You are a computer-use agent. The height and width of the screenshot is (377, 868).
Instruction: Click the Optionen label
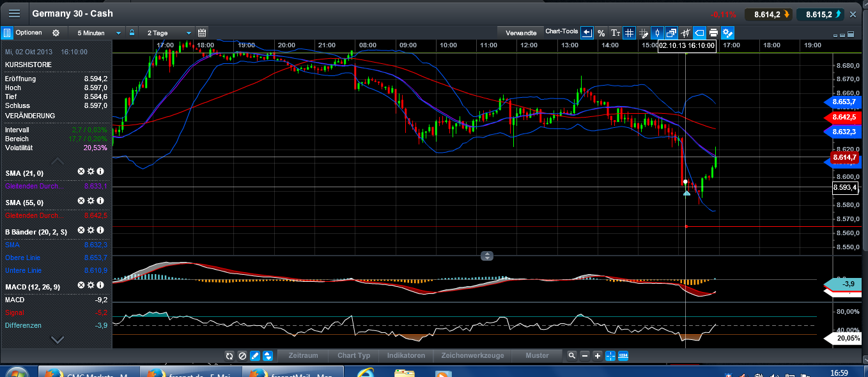click(x=29, y=33)
